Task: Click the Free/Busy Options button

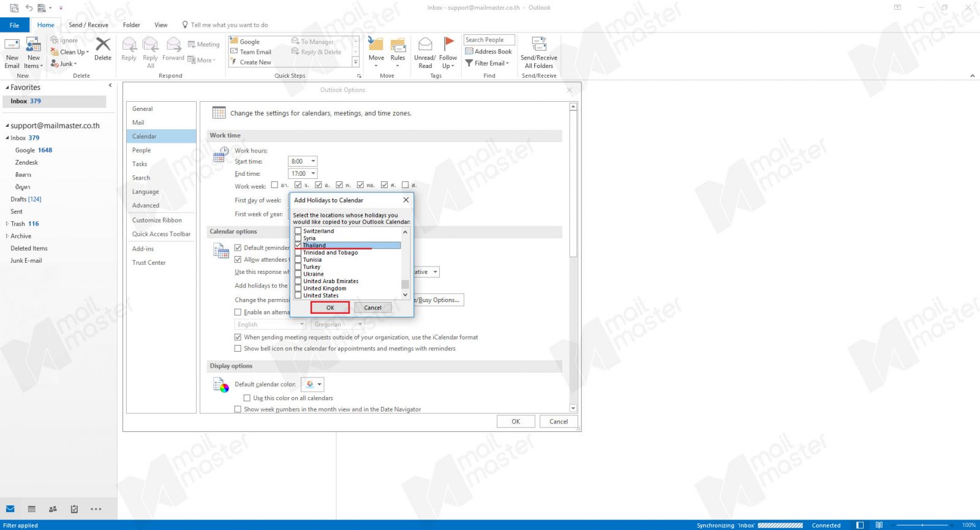Action: tap(439, 300)
